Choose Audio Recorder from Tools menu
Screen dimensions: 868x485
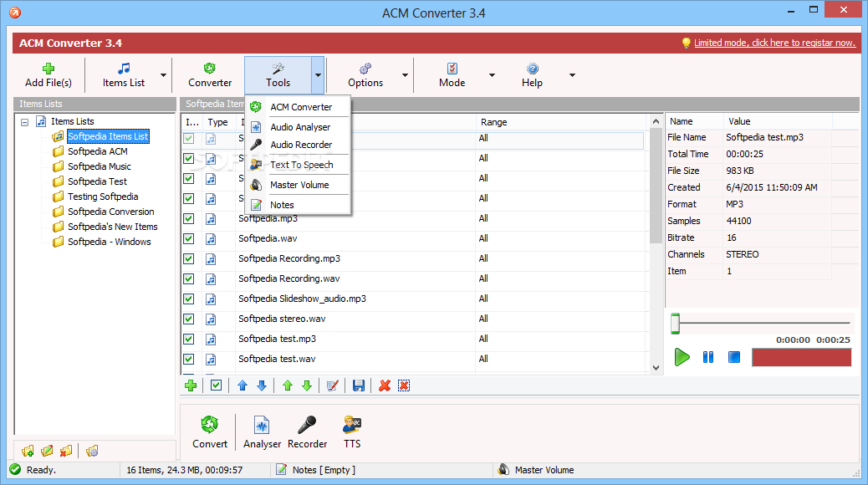(x=298, y=145)
